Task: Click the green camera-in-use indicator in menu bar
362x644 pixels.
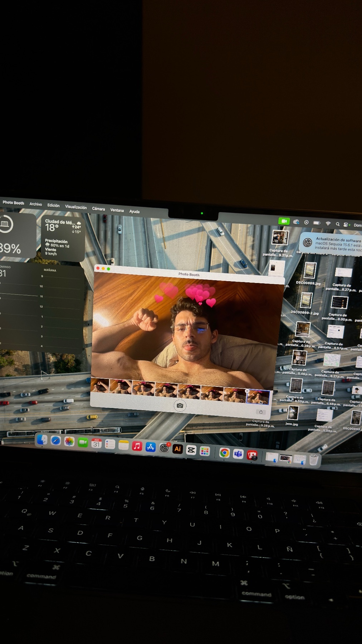Action: pos(284,221)
